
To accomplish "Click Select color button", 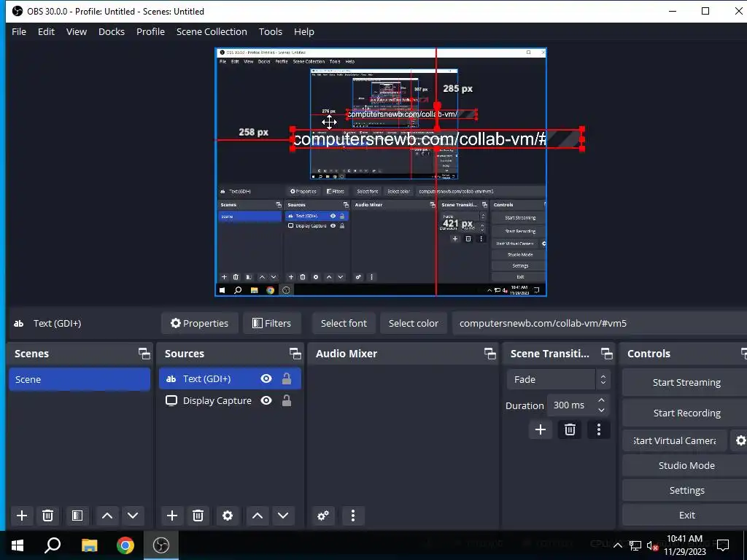I will tap(414, 323).
